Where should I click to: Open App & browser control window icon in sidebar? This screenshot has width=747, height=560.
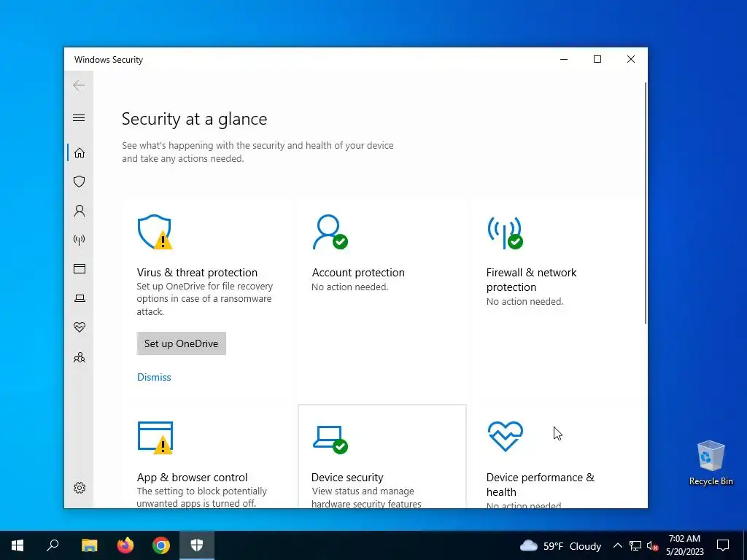pos(79,268)
